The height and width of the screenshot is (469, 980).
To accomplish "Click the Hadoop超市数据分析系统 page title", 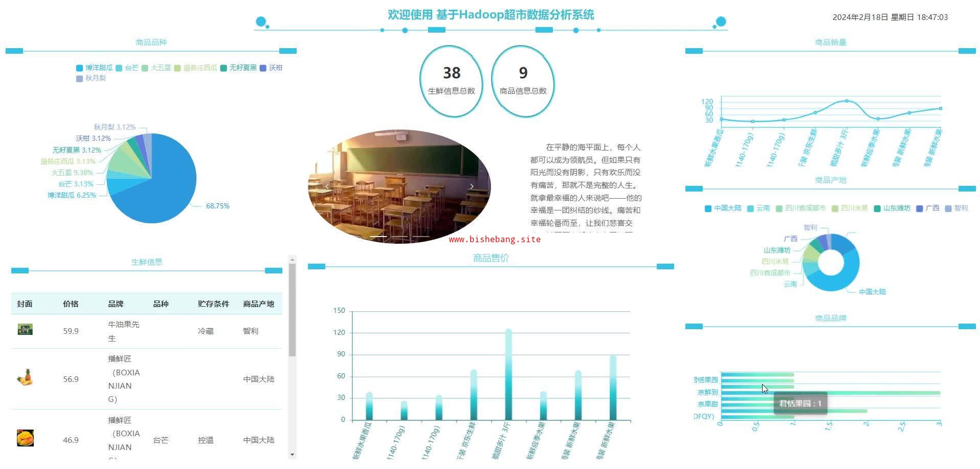I will tap(491, 15).
